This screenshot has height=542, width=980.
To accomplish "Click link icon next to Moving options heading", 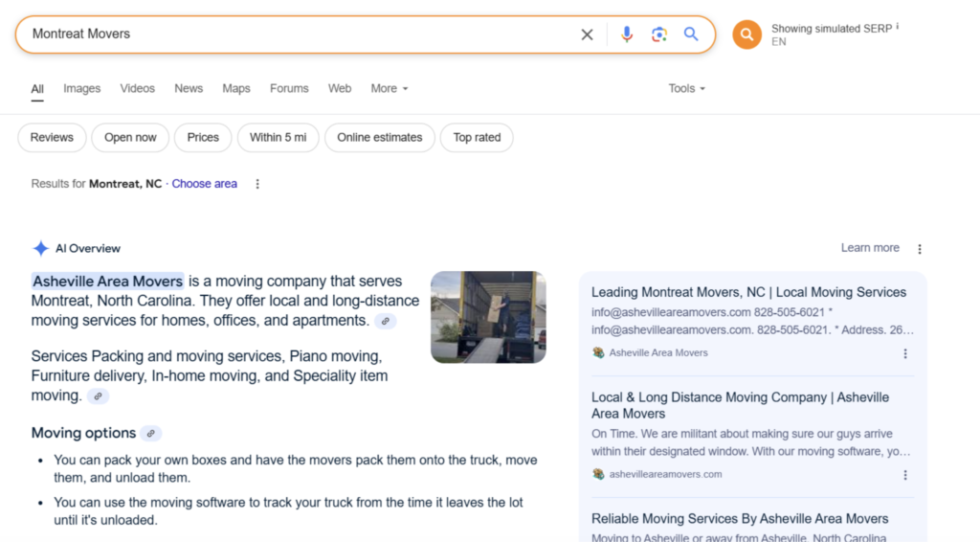I will (151, 434).
